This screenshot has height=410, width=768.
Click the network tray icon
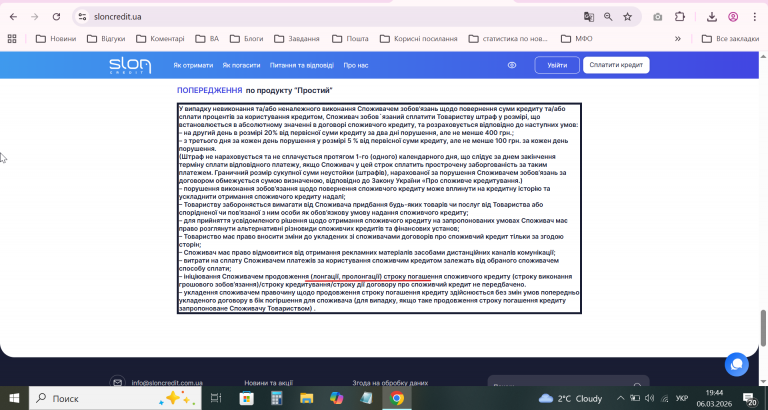[665, 398]
